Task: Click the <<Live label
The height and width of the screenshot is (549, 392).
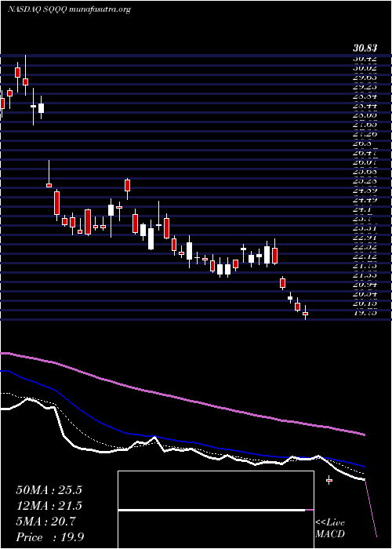Action: click(x=330, y=523)
